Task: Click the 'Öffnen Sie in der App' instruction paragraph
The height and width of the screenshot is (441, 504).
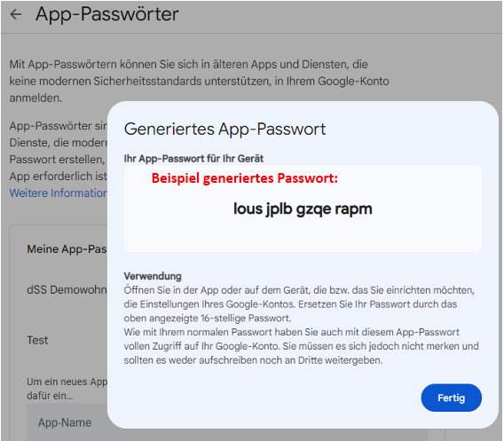Action: pos(299,304)
